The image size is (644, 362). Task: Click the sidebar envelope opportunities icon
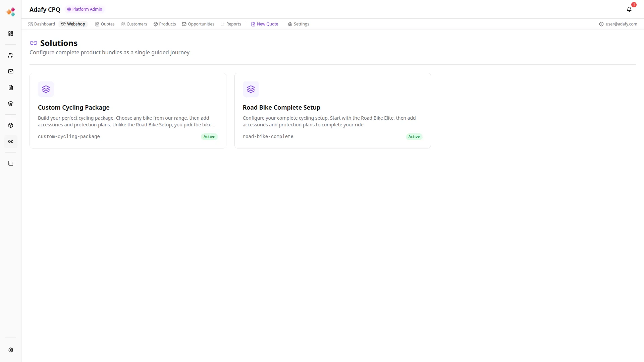click(x=11, y=71)
